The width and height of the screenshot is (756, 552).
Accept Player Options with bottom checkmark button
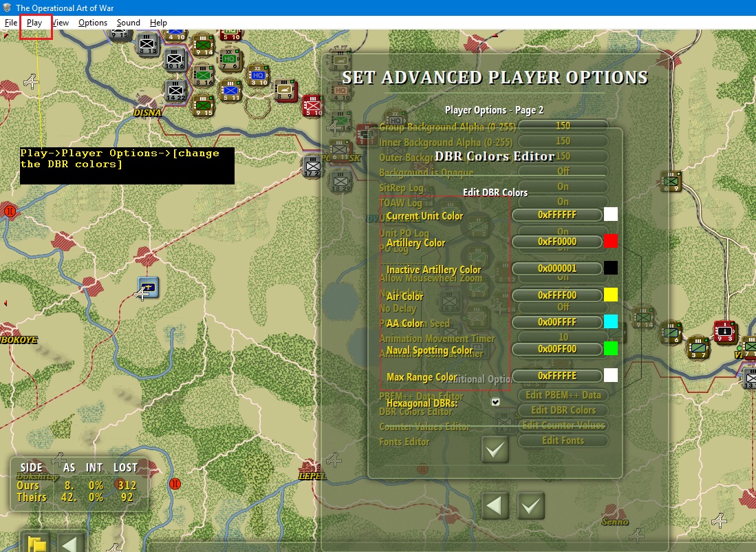click(530, 506)
